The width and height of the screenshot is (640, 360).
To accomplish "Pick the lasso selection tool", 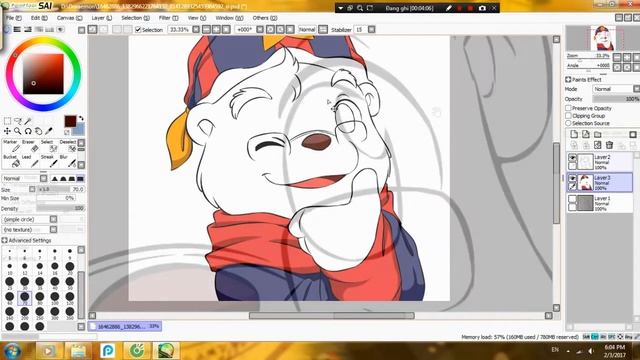I will pos(18,121).
